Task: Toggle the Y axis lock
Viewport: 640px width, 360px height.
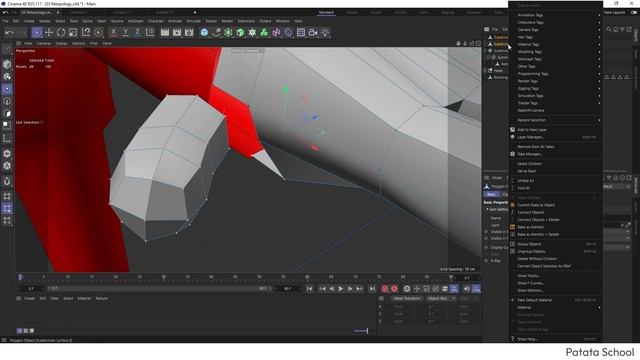Action: 125,32
